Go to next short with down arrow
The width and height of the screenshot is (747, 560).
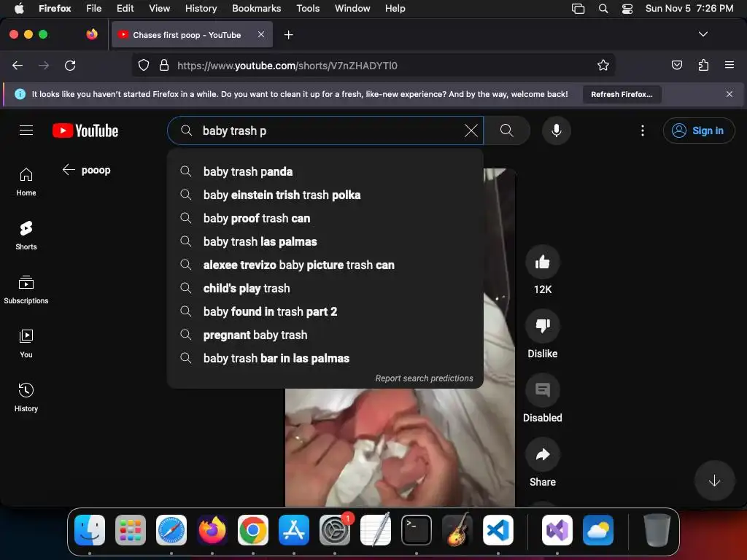click(713, 481)
